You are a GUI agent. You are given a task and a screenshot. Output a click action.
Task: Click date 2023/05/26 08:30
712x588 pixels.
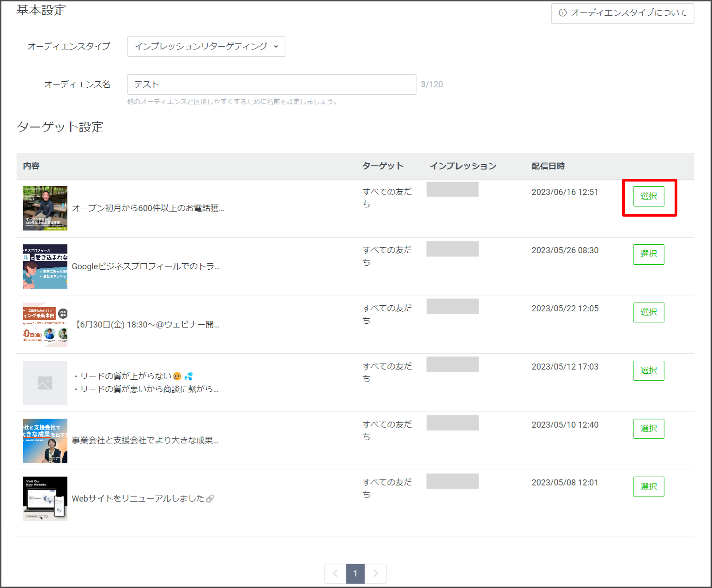[x=565, y=250]
